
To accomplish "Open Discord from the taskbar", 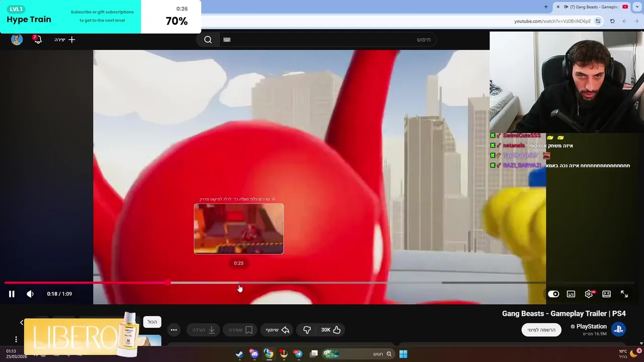I will [x=254, y=354].
